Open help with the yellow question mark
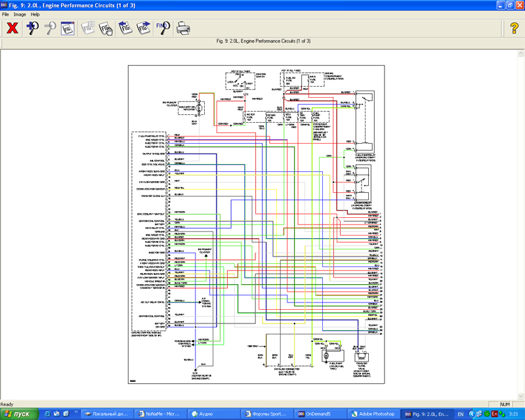The width and height of the screenshot is (525, 420). (514, 28)
